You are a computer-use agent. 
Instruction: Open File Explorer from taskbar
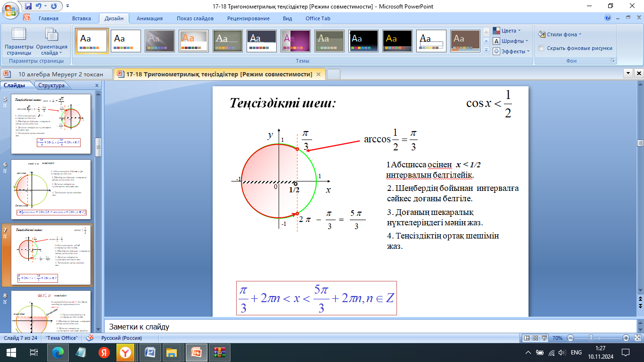click(x=172, y=352)
